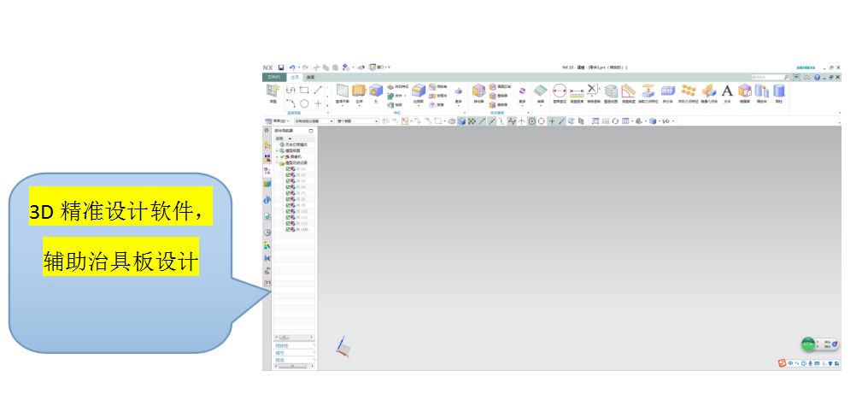Viewport: 868px width, 394px height.
Task: Open the Entire Assembly scope dropdown
Action: [357, 121]
